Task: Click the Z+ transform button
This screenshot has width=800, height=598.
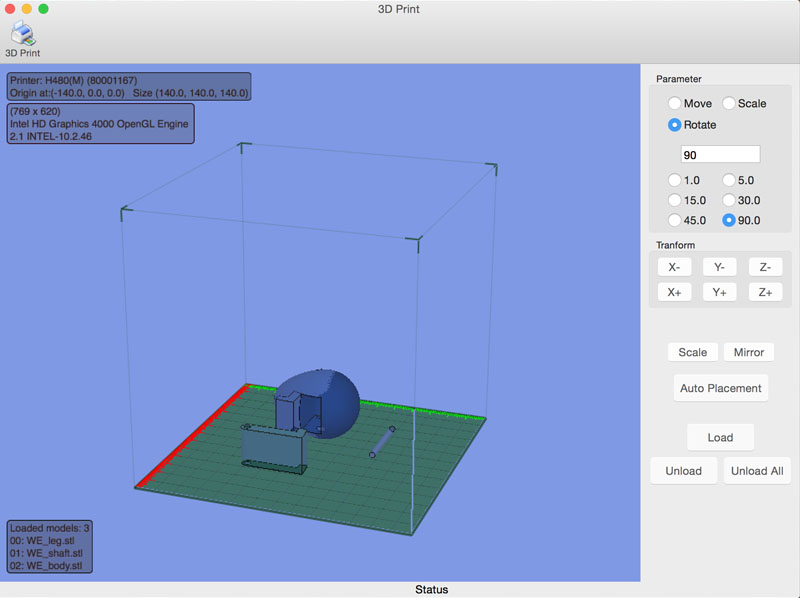Action: (765, 292)
